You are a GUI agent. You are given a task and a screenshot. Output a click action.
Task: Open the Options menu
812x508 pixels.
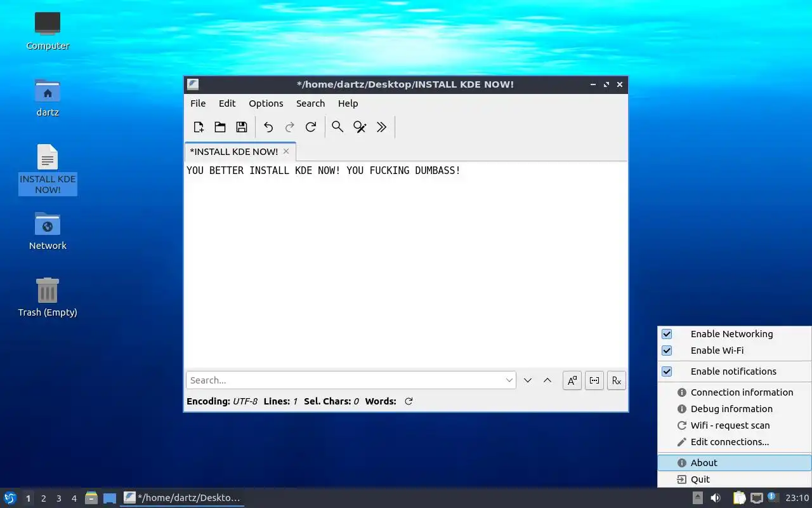pyautogui.click(x=266, y=104)
